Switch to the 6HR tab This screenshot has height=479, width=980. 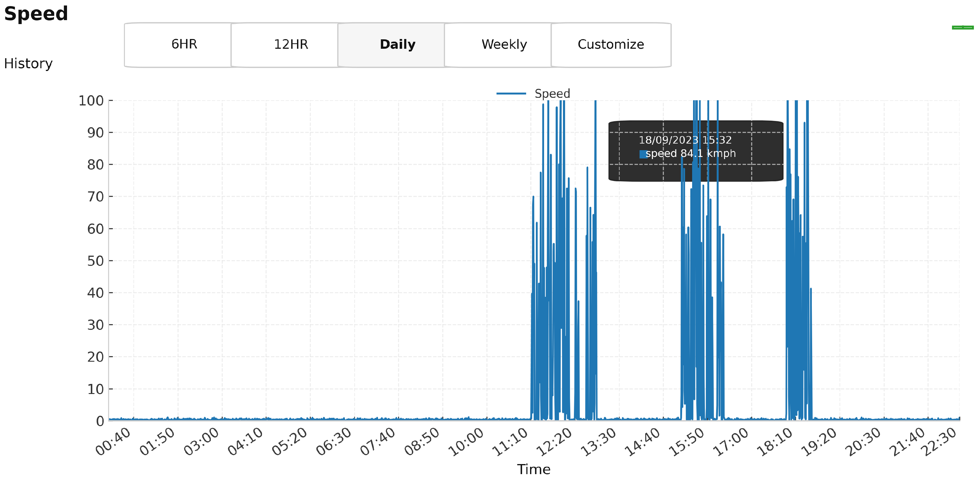coord(184,44)
